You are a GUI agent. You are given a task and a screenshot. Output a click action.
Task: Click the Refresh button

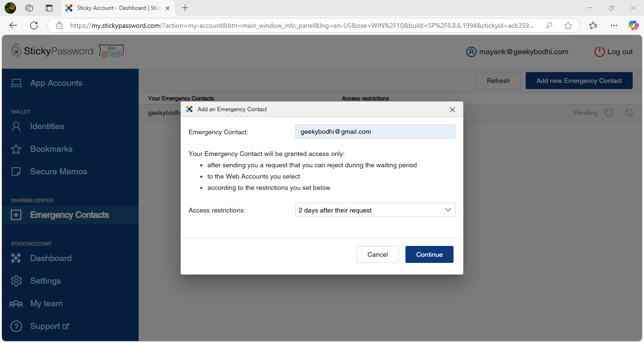pos(498,81)
